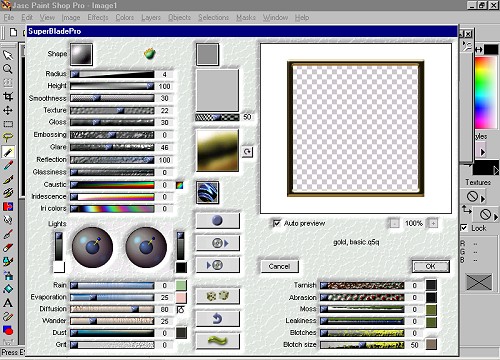This screenshot has width=500, height=360.
Task: Click the Height slider
Action: (112, 86)
